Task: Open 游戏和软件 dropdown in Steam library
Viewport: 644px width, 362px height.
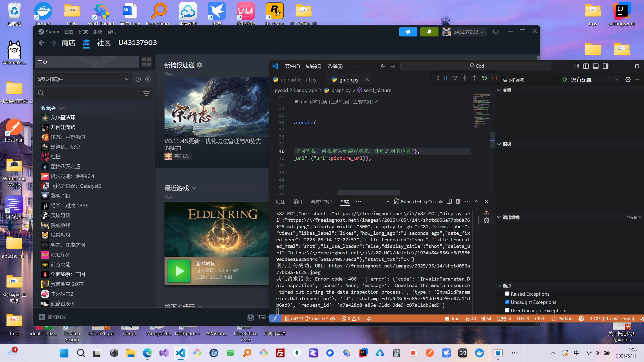Action: [x=83, y=79]
